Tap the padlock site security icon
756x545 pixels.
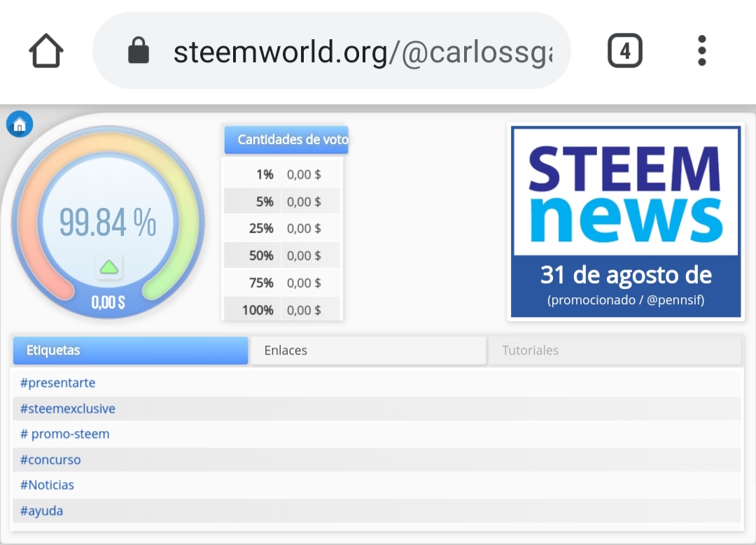139,50
